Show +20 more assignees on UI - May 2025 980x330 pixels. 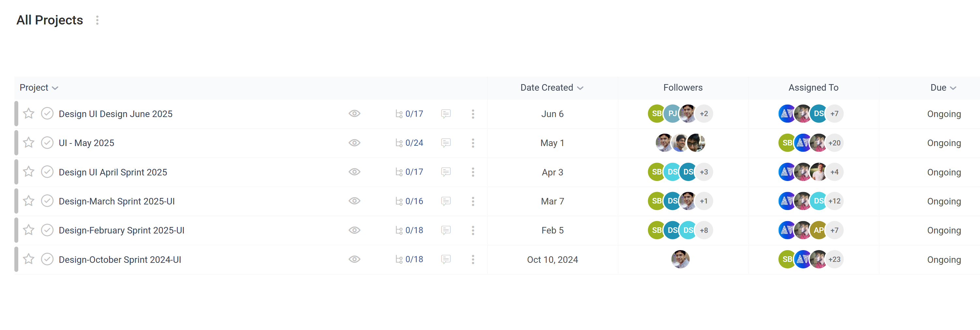(x=834, y=143)
